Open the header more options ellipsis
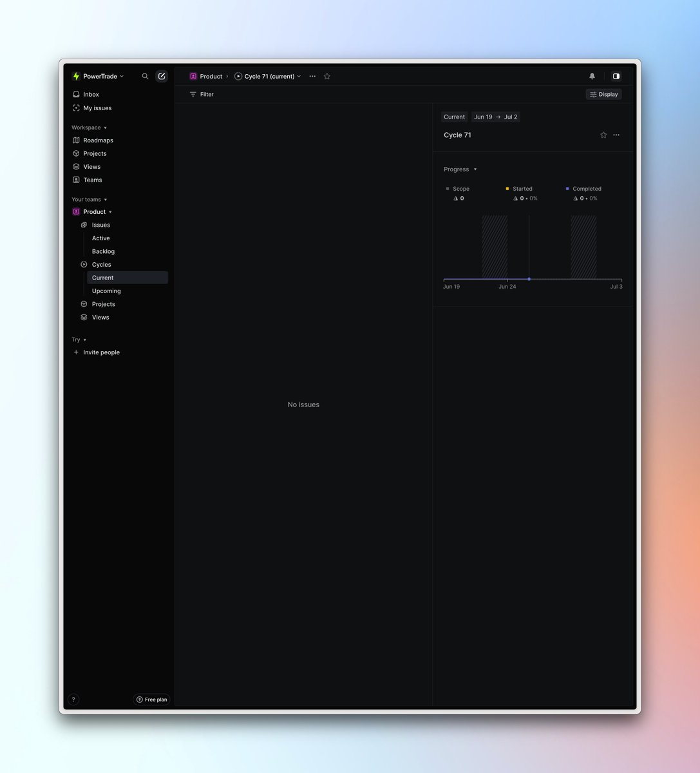This screenshot has width=700, height=773. (312, 76)
